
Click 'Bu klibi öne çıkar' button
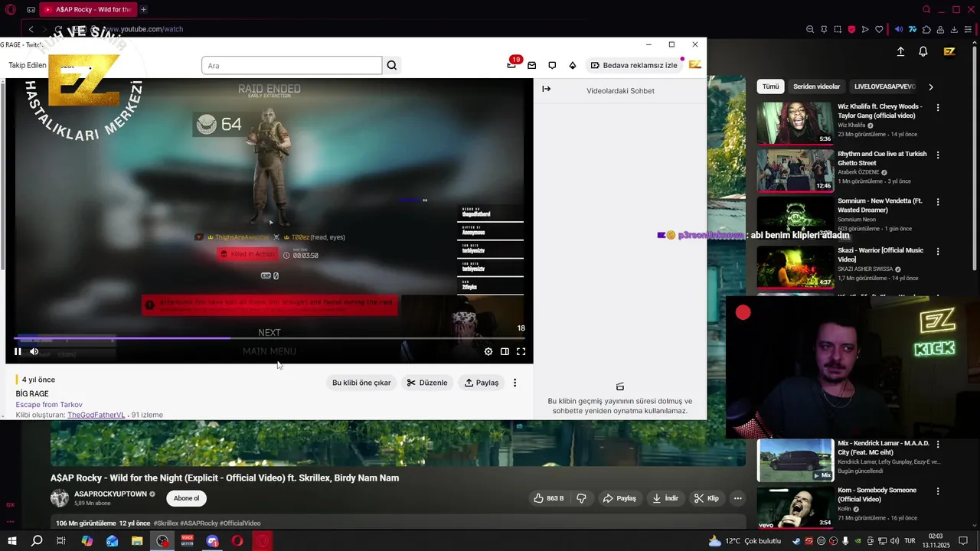[x=361, y=383]
